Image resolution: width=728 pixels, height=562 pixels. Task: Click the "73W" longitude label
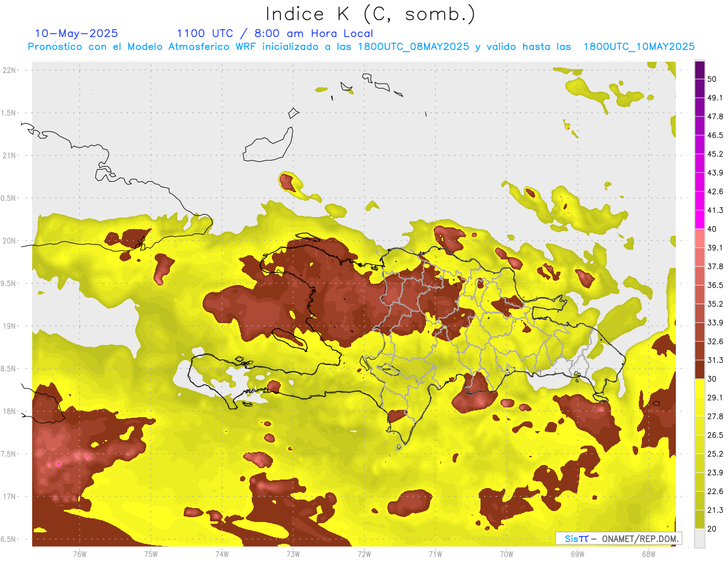coord(293,554)
